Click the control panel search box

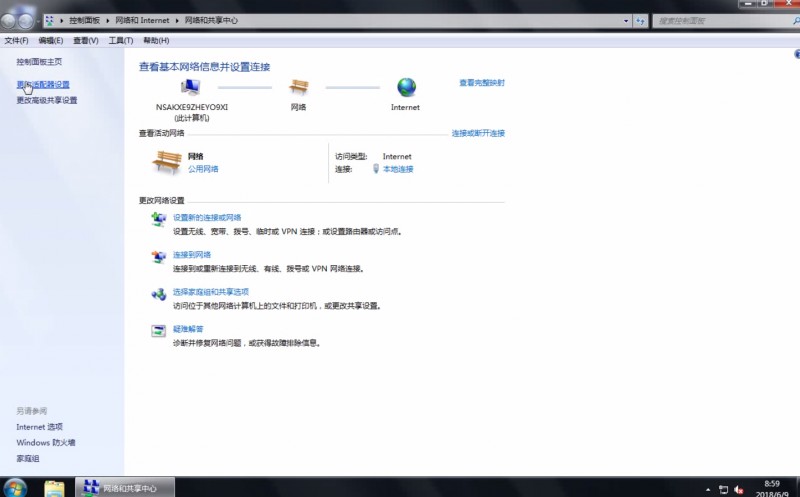(x=724, y=21)
